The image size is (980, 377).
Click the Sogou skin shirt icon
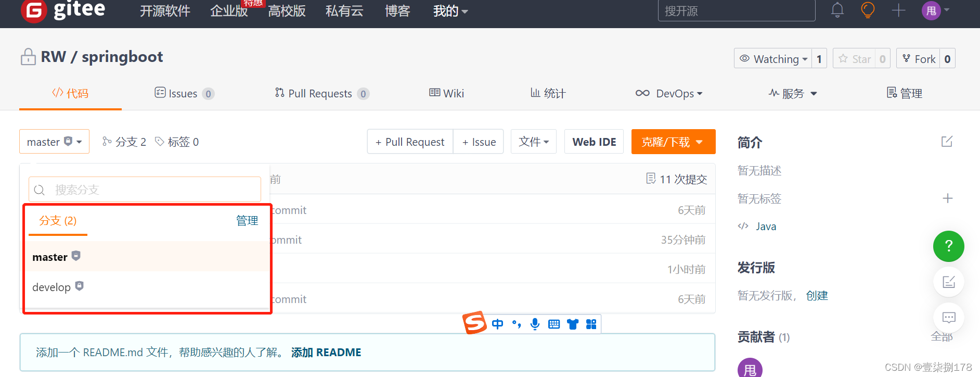pos(573,324)
